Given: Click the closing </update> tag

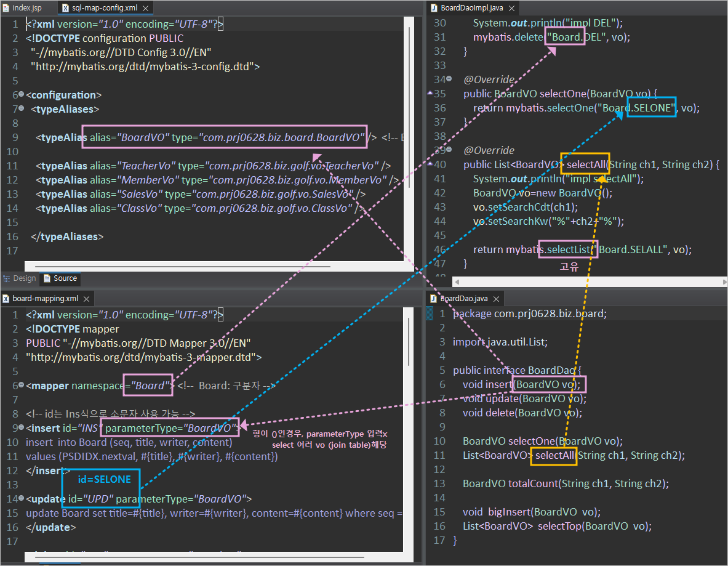Looking at the screenshot, I should pyautogui.click(x=50, y=527).
